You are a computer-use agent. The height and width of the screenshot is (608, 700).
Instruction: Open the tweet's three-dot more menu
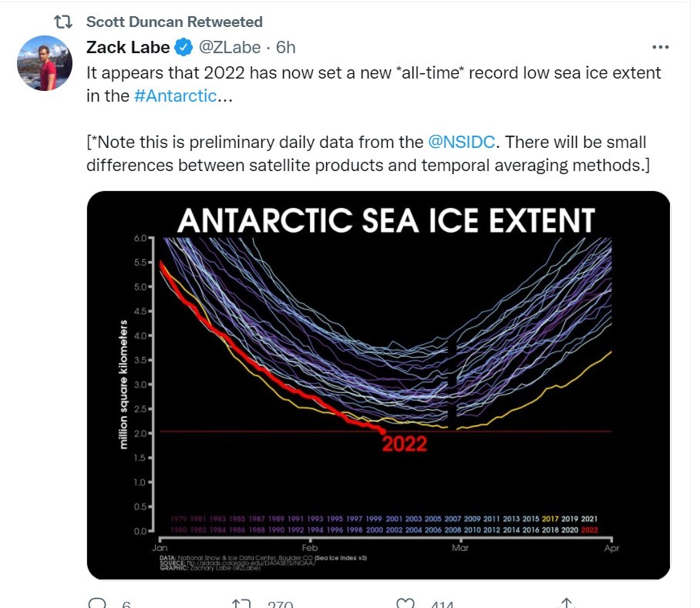660,47
